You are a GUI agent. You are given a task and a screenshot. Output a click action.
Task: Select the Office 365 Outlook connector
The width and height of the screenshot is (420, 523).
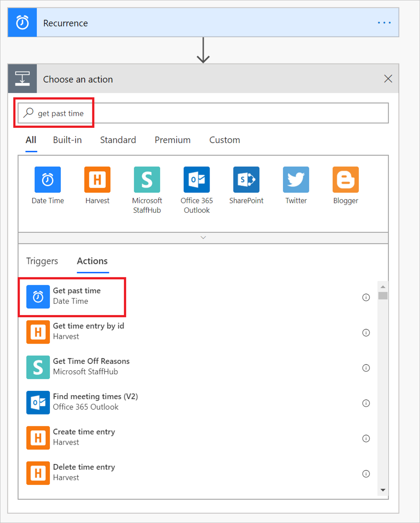coord(196,180)
